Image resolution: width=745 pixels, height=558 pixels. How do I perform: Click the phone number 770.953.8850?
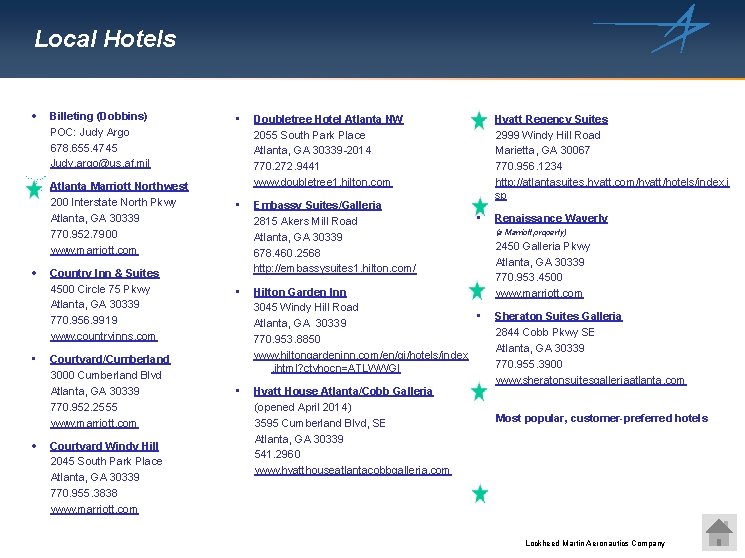[x=287, y=339]
